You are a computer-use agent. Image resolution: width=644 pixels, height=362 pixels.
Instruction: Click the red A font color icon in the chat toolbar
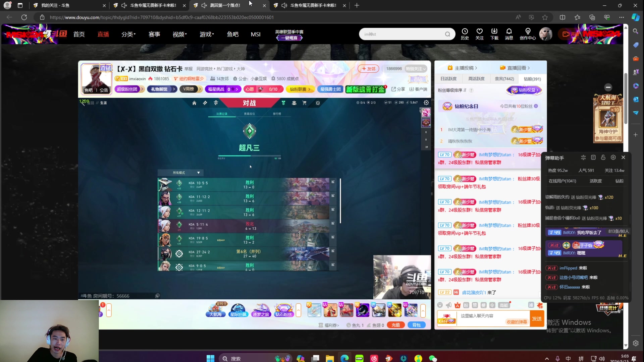pos(458,305)
